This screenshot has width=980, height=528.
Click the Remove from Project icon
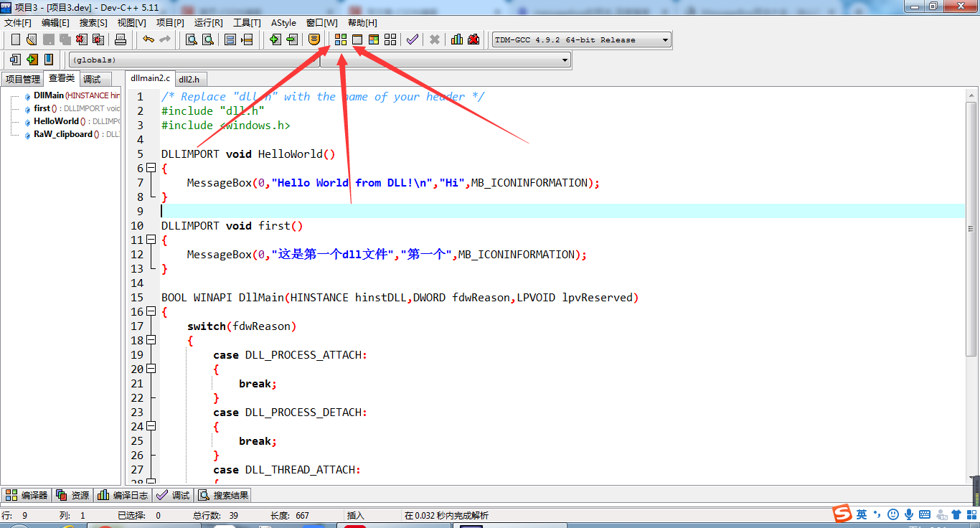pyautogui.click(x=292, y=39)
